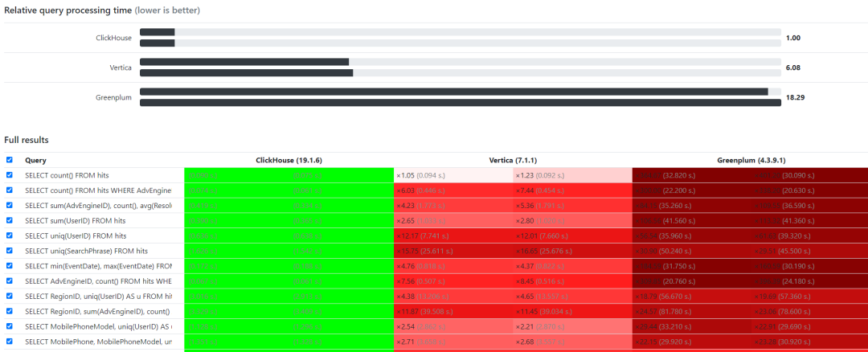868x352 pixels.
Task: Click Vertica cell '×7.56 (0.507 s.)'
Action: [453, 281]
